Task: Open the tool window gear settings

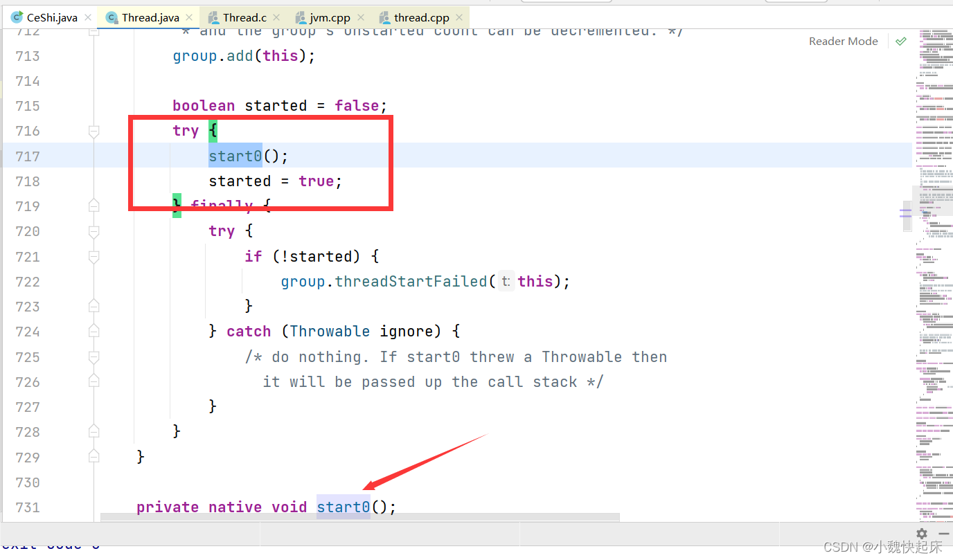Action: 922,534
